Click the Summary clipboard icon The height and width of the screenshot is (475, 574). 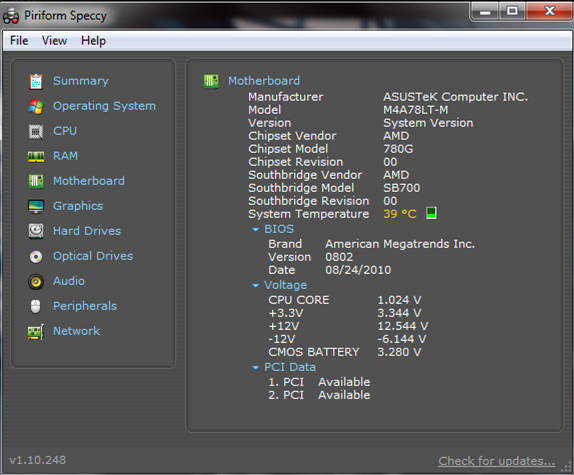point(36,81)
